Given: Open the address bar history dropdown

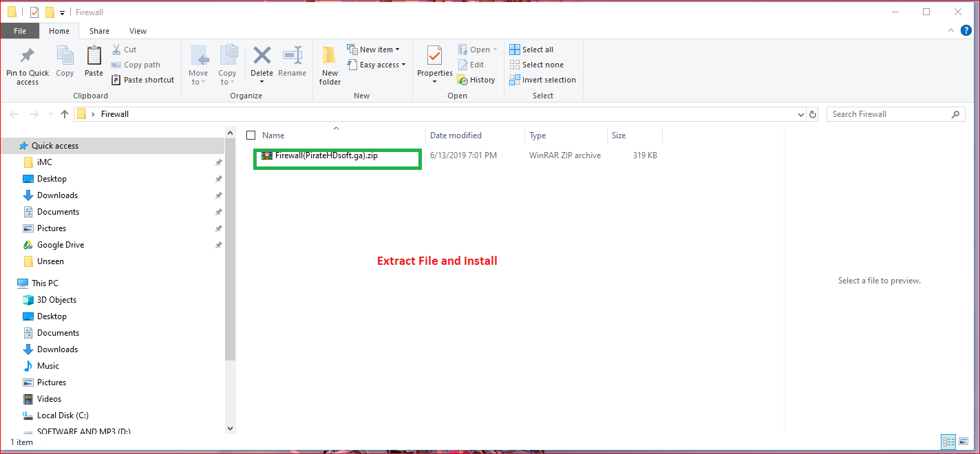Looking at the screenshot, I should 800,115.
